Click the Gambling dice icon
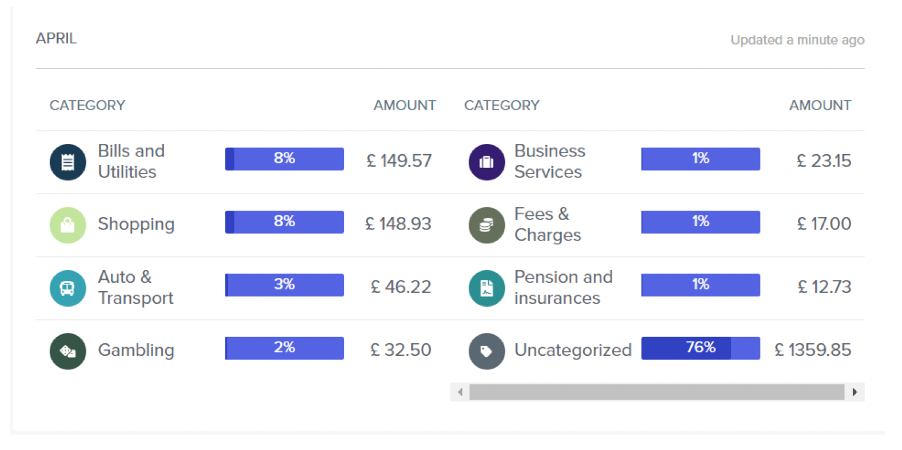Viewport: 902px width, 450px height. (68, 350)
